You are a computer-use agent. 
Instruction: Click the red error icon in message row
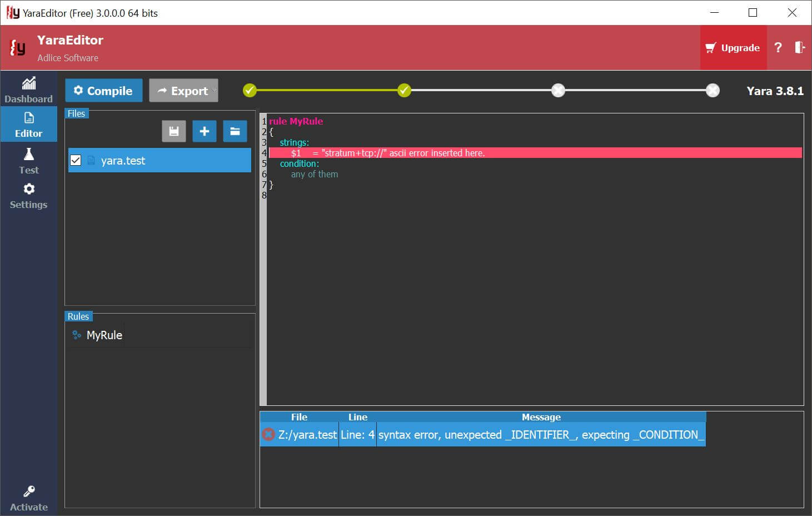(268, 434)
